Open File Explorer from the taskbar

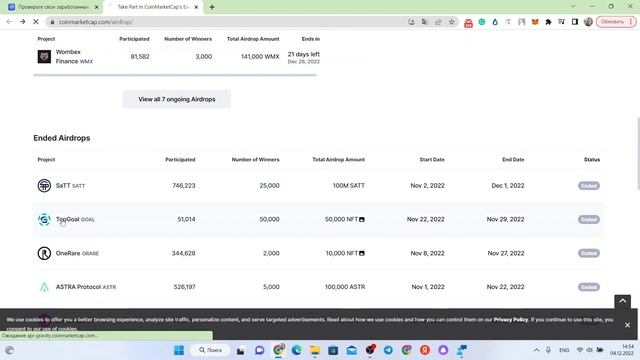click(x=315, y=350)
